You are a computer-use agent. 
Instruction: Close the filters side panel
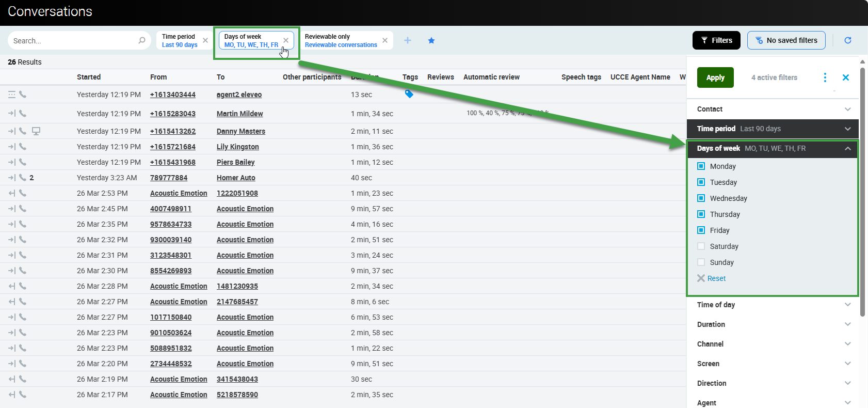[846, 77]
